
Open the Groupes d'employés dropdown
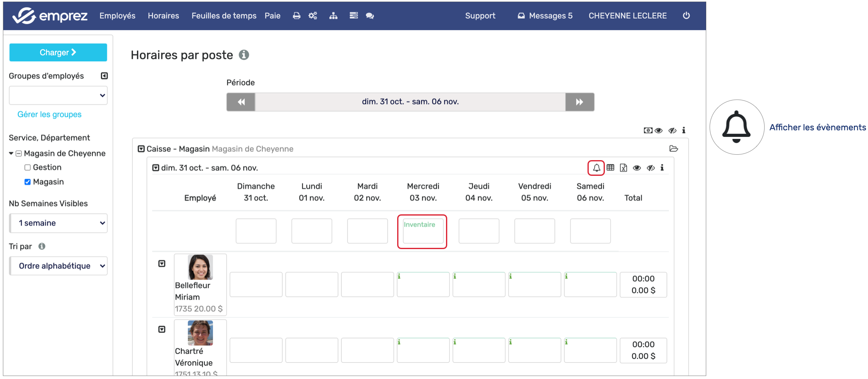pos(58,96)
